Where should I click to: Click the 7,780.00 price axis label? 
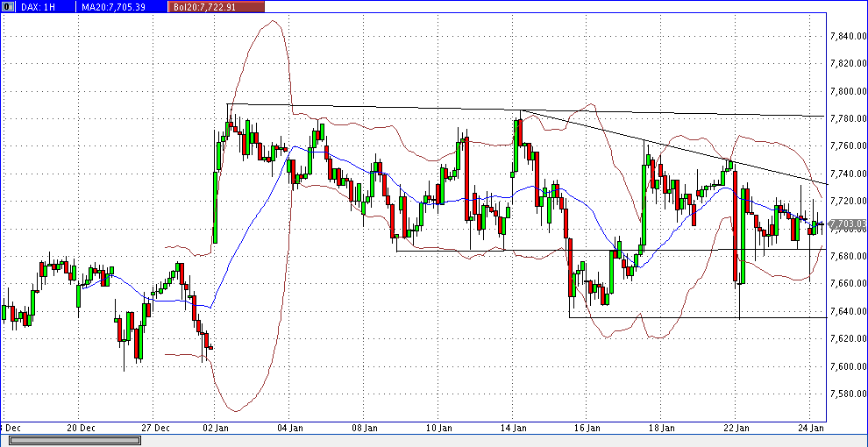click(848, 119)
